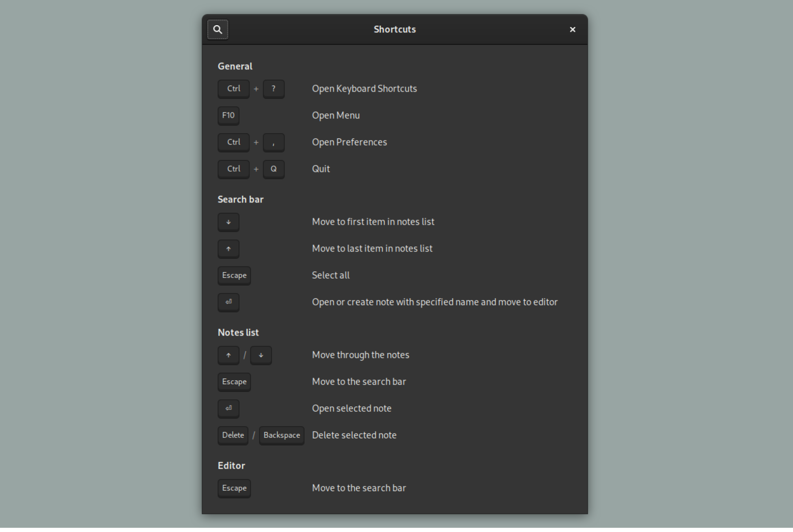This screenshot has width=793, height=532.
Task: Click the "General" section heading
Action: click(235, 66)
